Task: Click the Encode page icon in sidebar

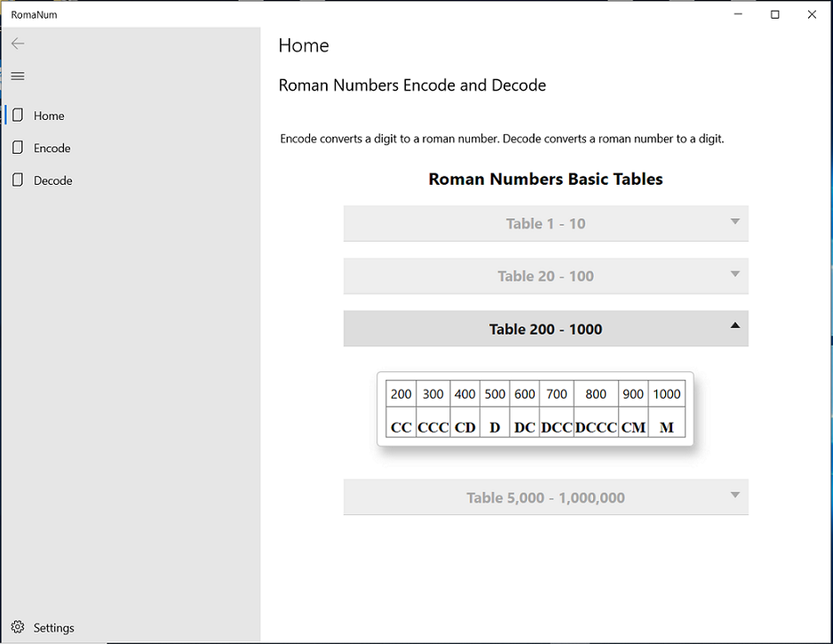Action: coord(18,147)
